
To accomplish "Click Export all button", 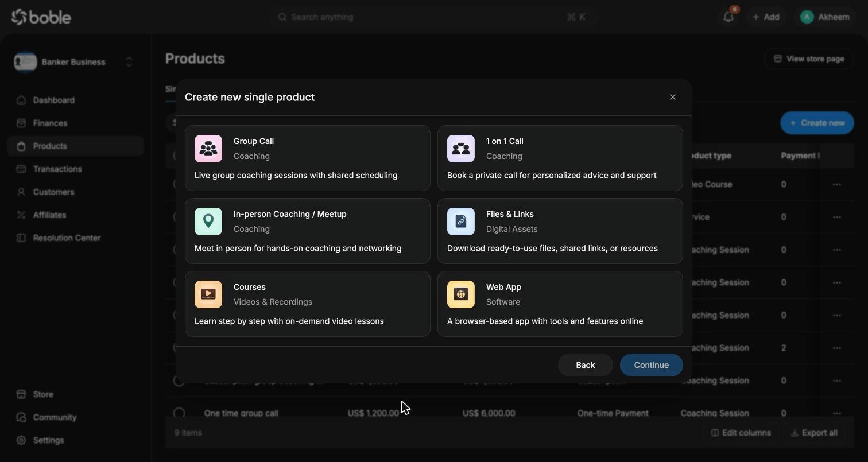I will point(814,433).
